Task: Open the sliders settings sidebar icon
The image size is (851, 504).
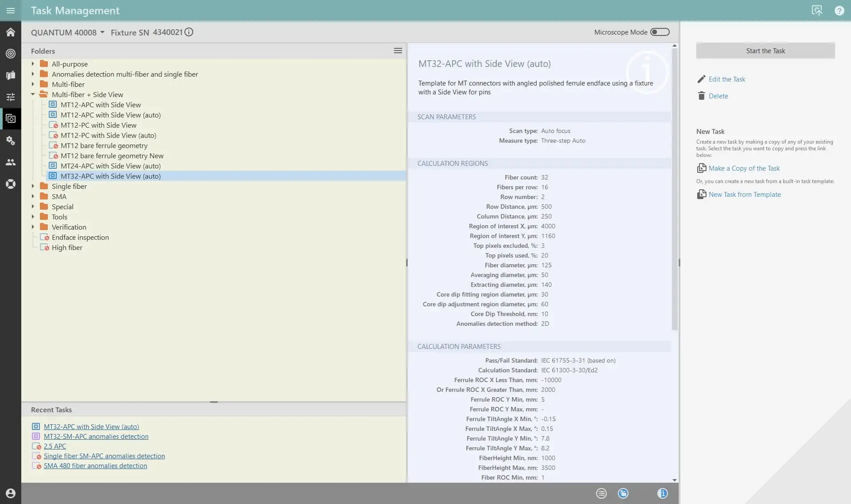Action: pyautogui.click(x=11, y=97)
